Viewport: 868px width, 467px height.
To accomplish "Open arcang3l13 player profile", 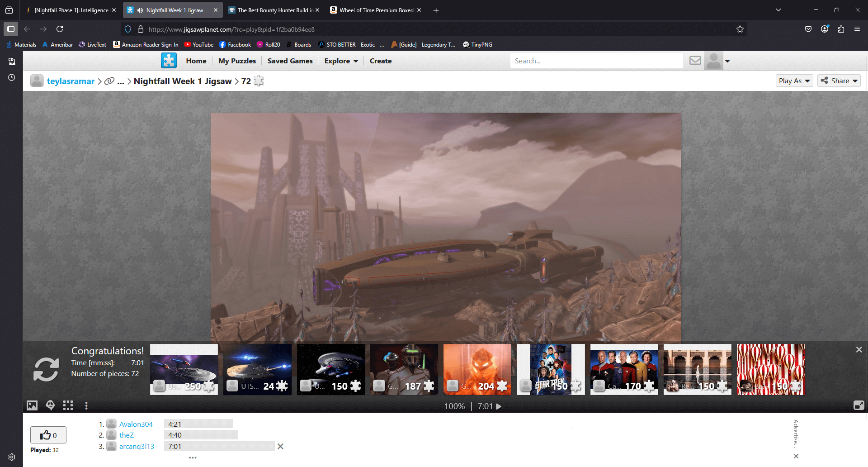I will pyautogui.click(x=137, y=446).
